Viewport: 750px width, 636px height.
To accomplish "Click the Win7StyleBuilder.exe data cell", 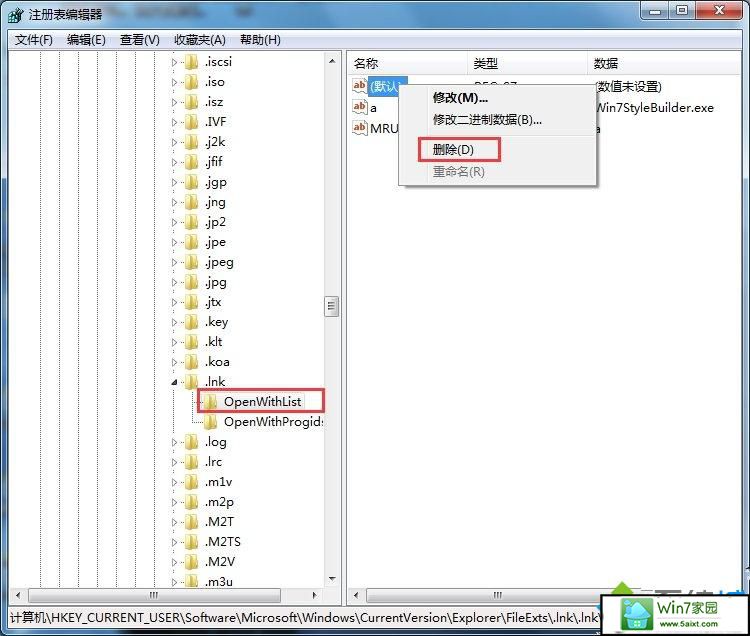I will point(655,108).
